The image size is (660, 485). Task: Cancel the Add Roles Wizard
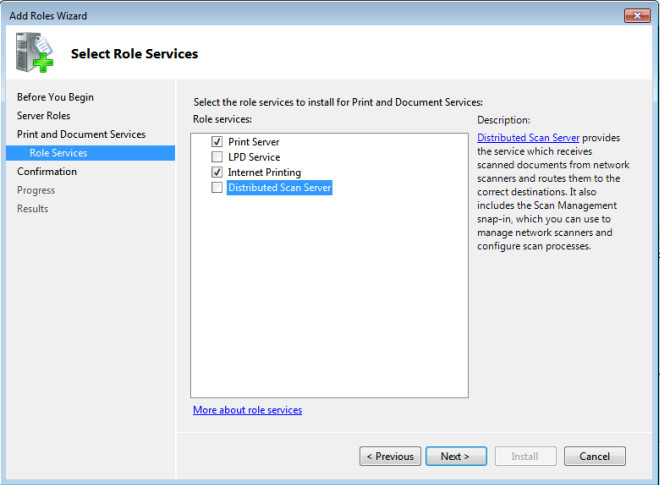(x=595, y=456)
